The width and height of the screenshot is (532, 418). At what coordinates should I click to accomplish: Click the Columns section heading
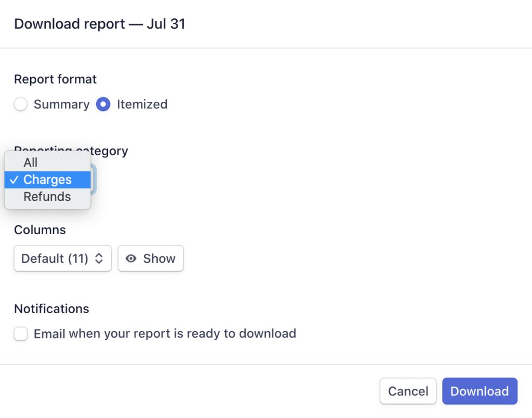(x=40, y=230)
